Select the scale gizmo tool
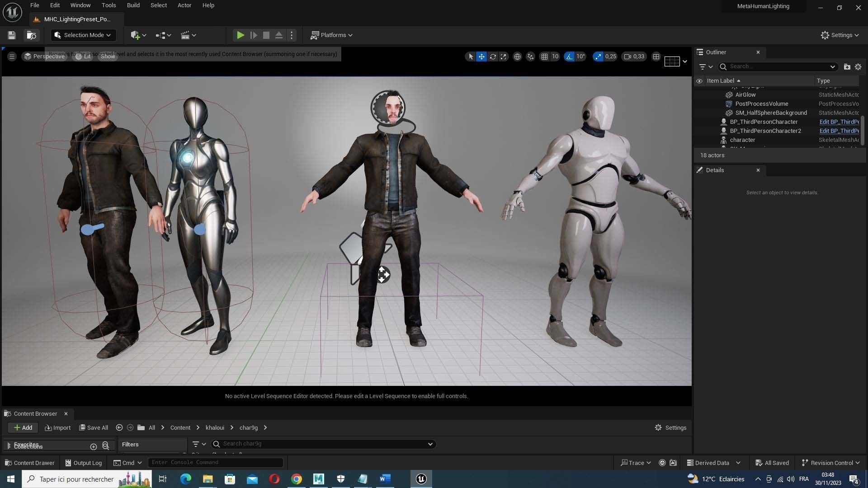 [x=504, y=56]
